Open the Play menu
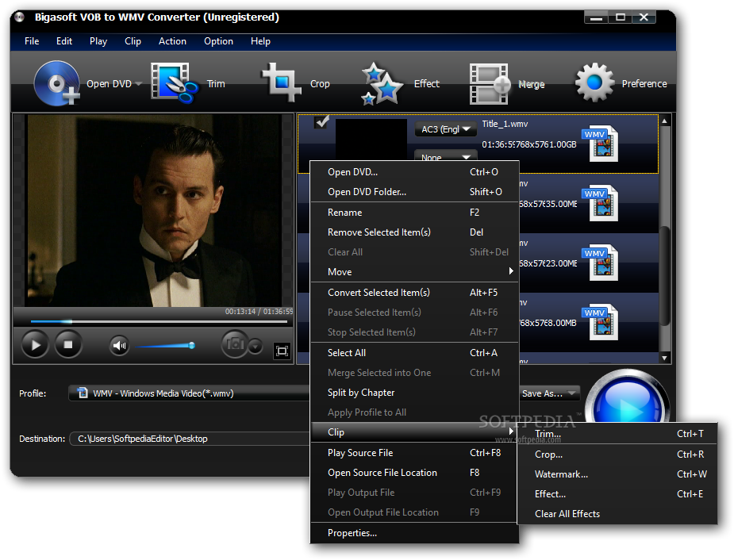 pyautogui.click(x=98, y=41)
